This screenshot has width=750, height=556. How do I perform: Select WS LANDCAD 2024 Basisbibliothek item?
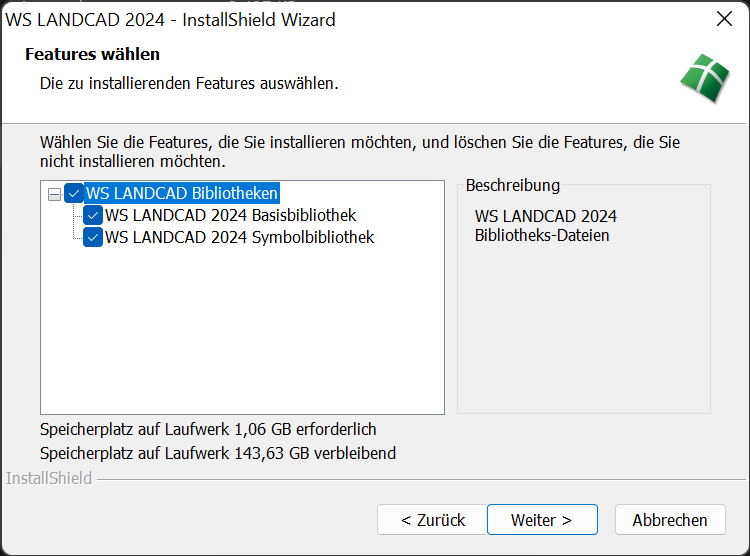point(230,215)
